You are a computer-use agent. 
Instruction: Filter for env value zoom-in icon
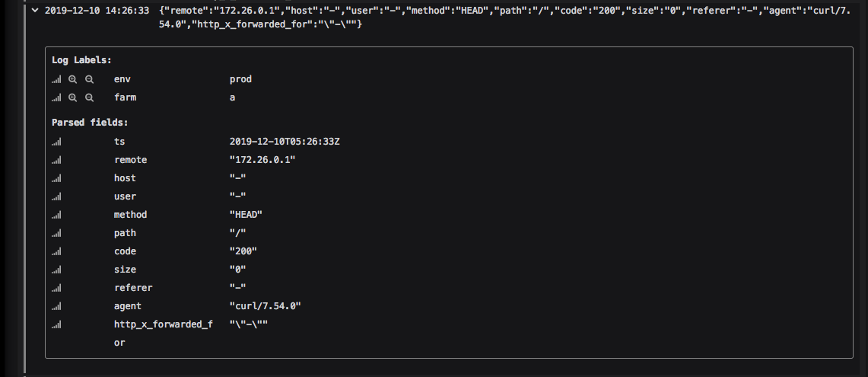pos(72,79)
